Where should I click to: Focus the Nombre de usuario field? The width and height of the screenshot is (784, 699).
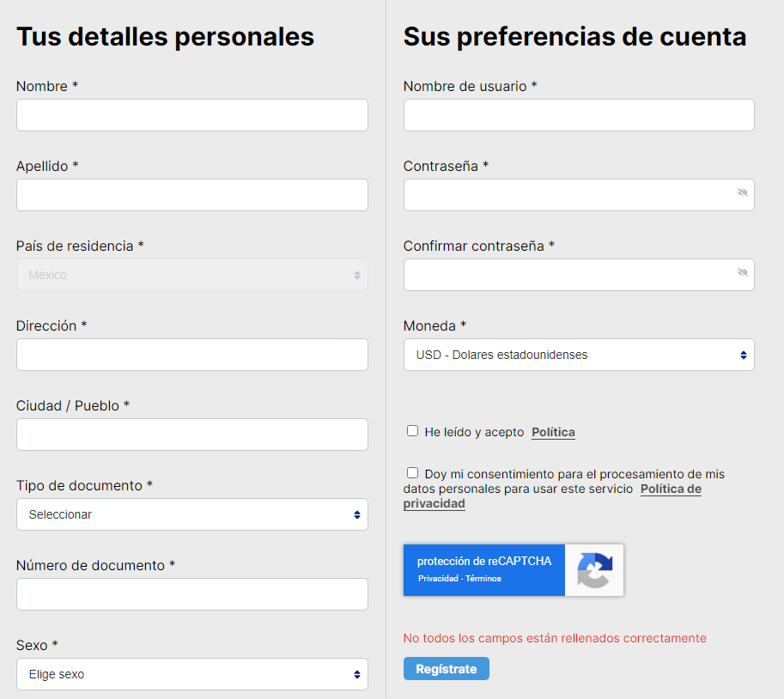point(578,115)
